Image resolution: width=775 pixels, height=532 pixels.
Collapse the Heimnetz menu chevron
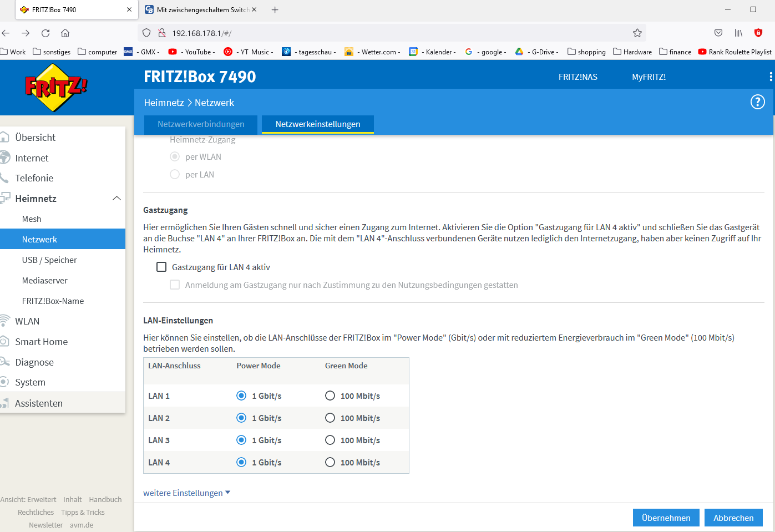[116, 199]
